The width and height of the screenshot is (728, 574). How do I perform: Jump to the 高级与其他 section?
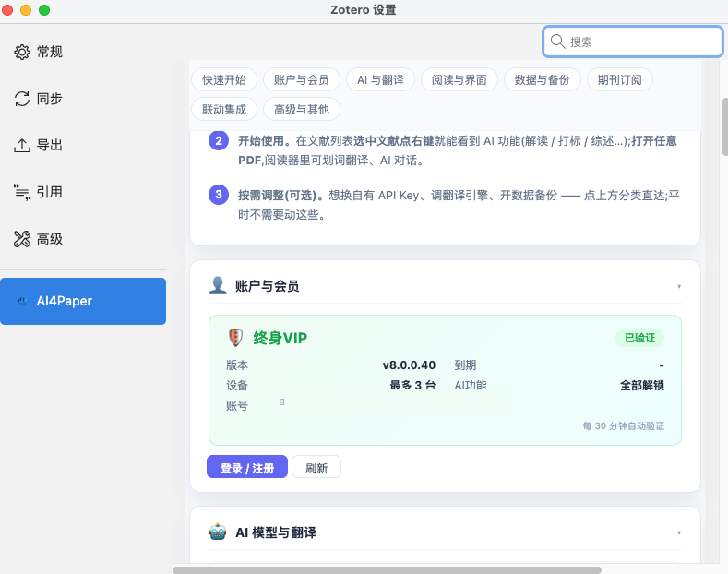pyautogui.click(x=302, y=109)
